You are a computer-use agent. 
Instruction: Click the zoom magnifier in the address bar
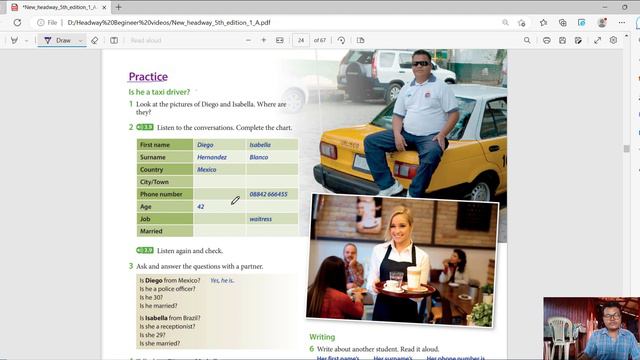click(505, 23)
